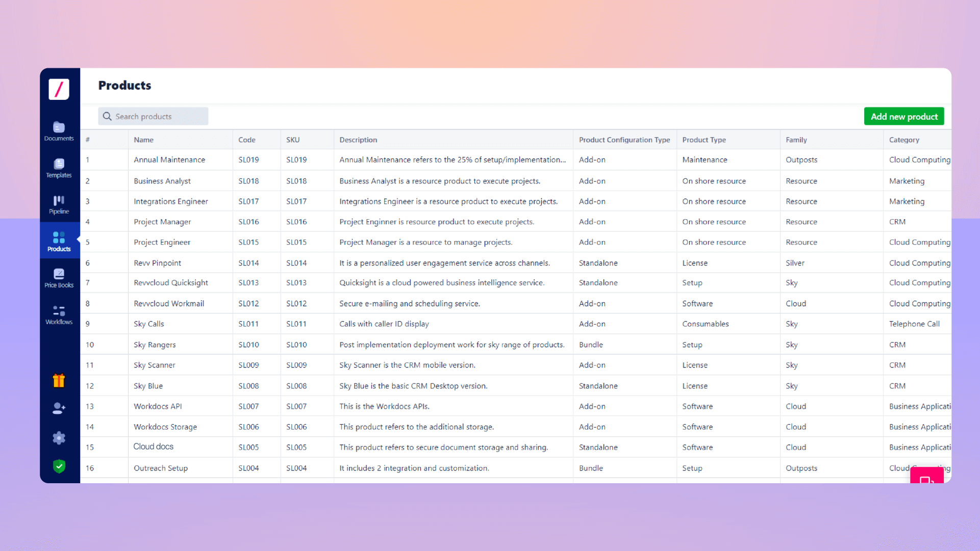Expand the Family column filter
This screenshot has width=980, height=551.
tap(796, 139)
